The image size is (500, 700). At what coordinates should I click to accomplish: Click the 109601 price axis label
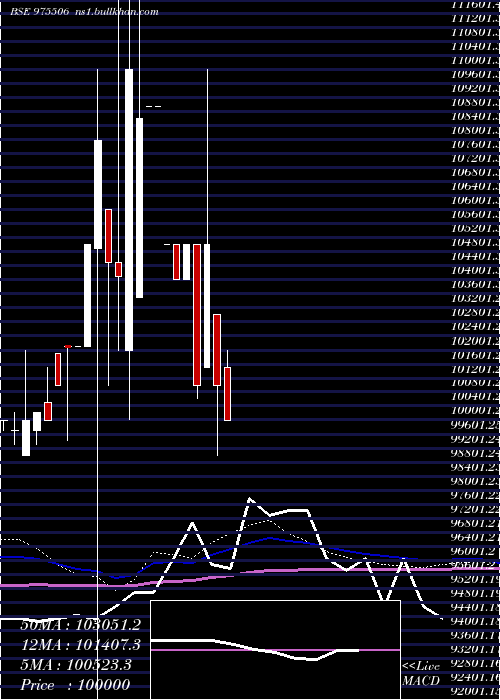coord(475,75)
